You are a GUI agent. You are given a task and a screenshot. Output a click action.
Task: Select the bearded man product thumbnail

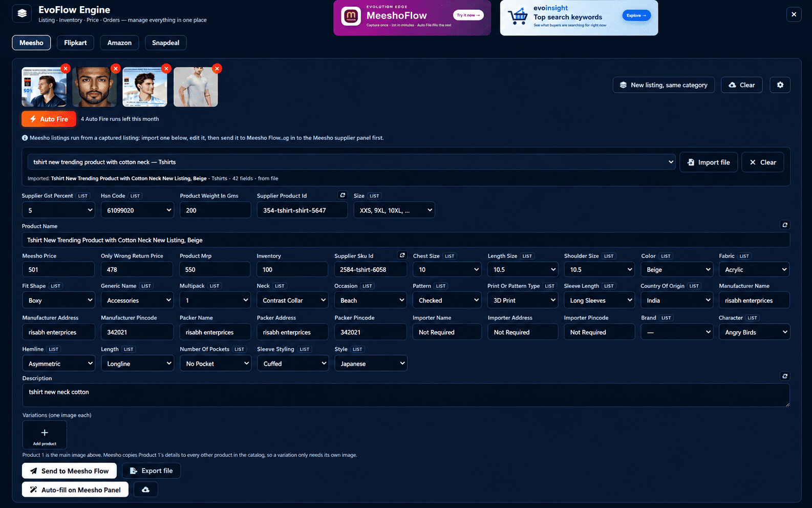click(x=95, y=87)
